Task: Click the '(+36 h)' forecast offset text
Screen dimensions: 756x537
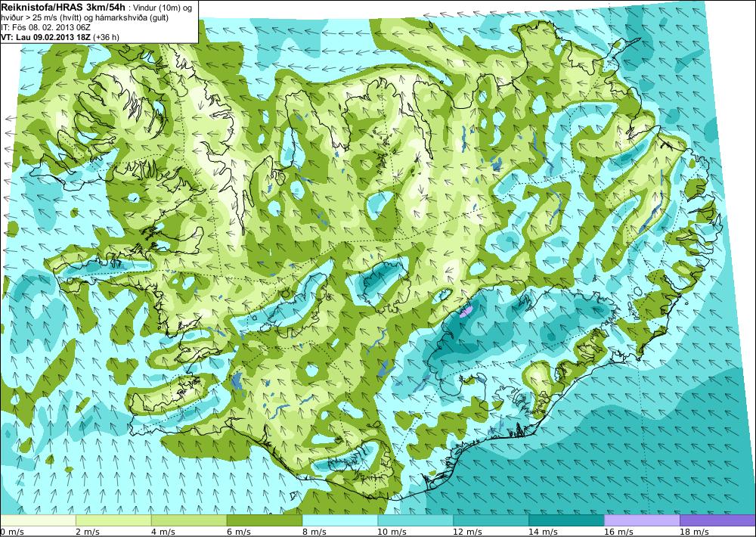Action: click(106, 36)
